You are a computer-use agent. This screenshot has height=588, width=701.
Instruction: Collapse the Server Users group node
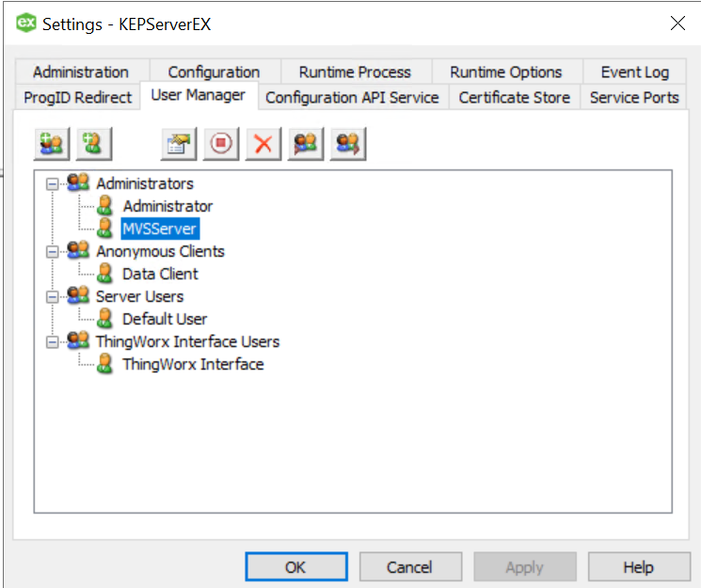[x=53, y=297]
